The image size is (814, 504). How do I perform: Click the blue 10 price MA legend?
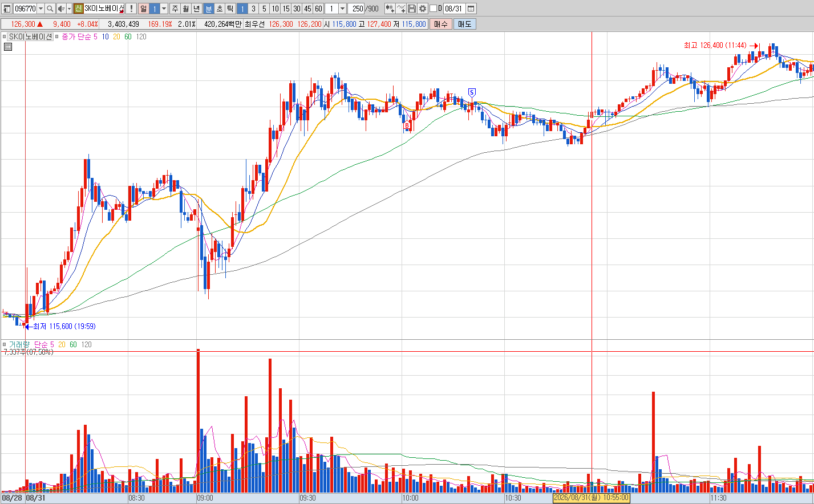pos(105,36)
